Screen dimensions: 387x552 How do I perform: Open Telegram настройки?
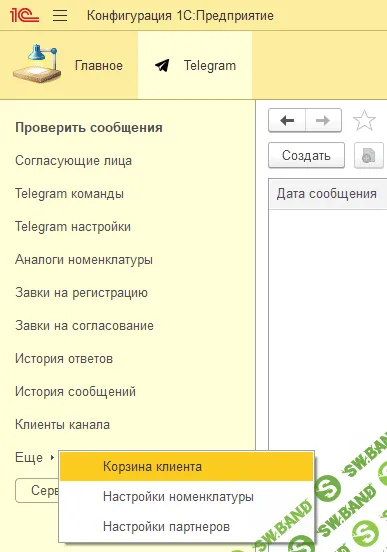(x=73, y=226)
